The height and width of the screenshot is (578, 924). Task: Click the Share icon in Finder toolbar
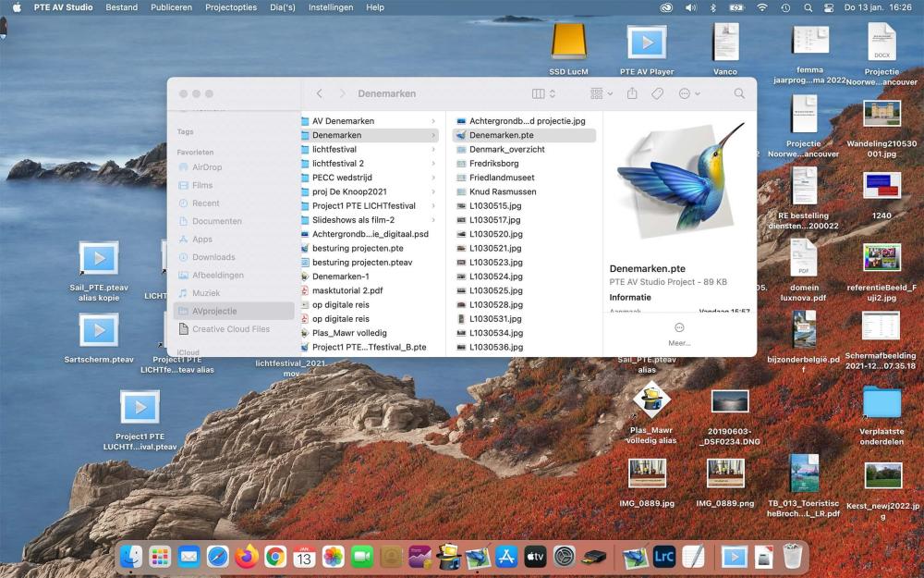click(632, 93)
